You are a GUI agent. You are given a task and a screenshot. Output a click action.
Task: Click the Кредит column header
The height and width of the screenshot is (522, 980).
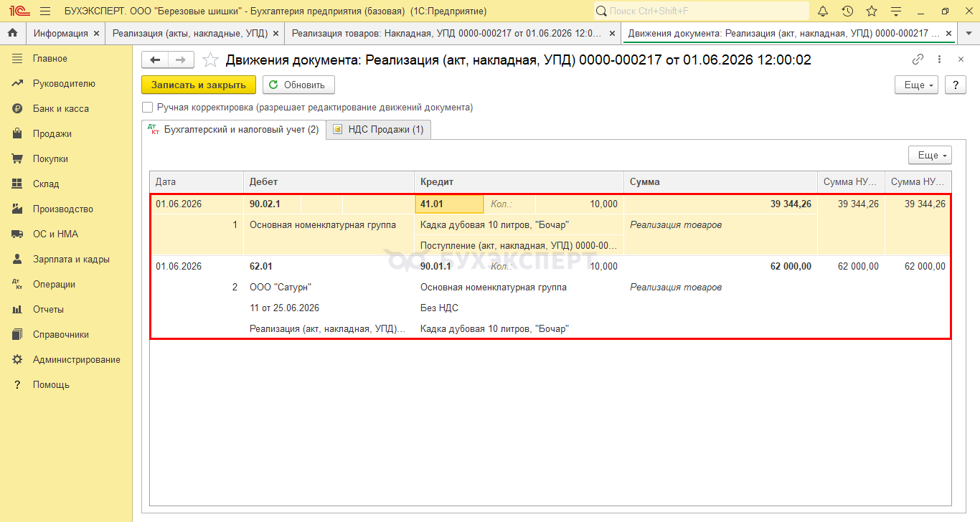[x=519, y=182]
